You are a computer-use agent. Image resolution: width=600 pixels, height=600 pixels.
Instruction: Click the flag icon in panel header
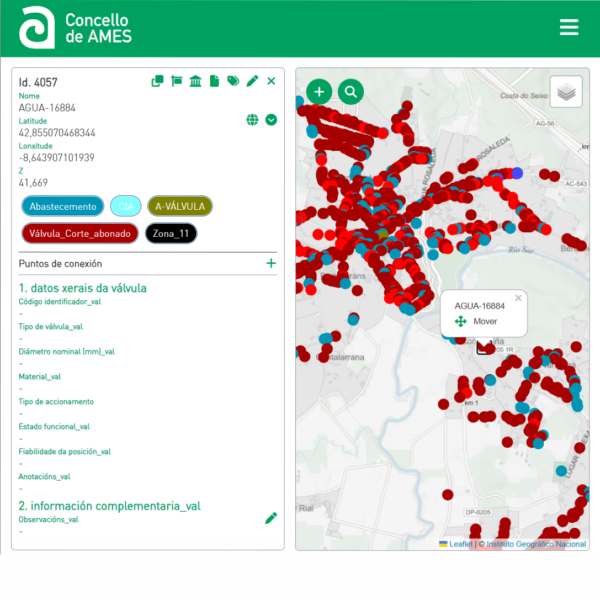click(x=176, y=81)
